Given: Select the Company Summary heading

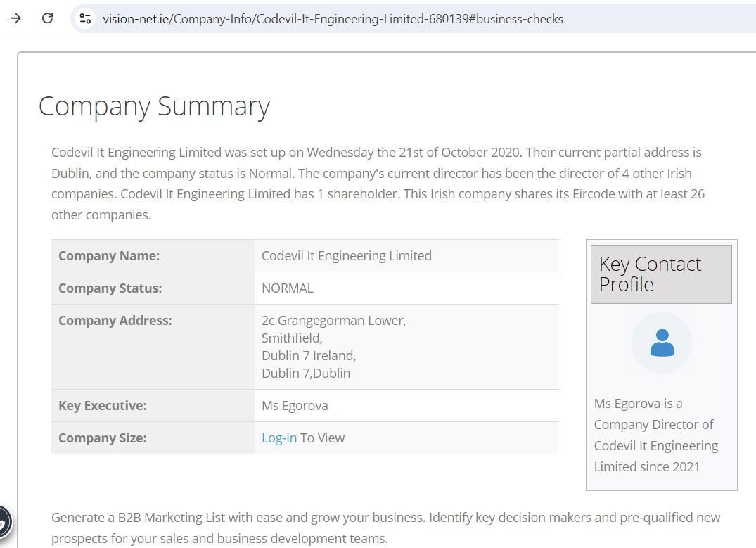Looking at the screenshot, I should 154,107.
